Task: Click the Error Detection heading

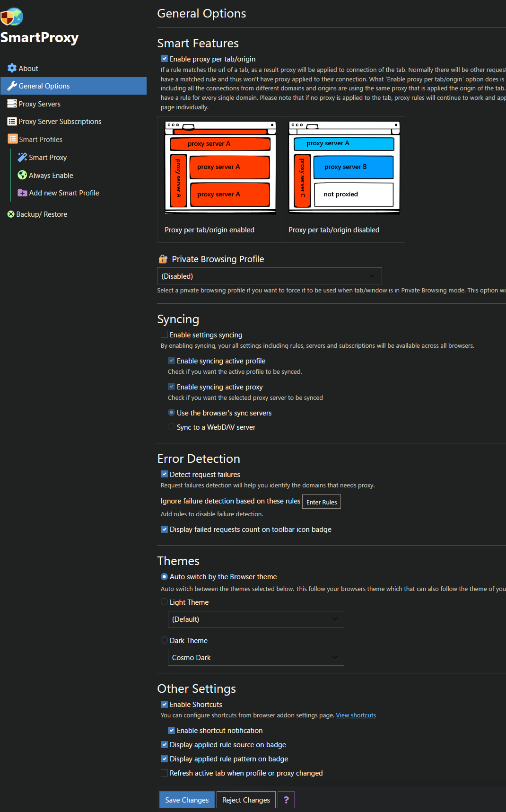Action: [199, 459]
